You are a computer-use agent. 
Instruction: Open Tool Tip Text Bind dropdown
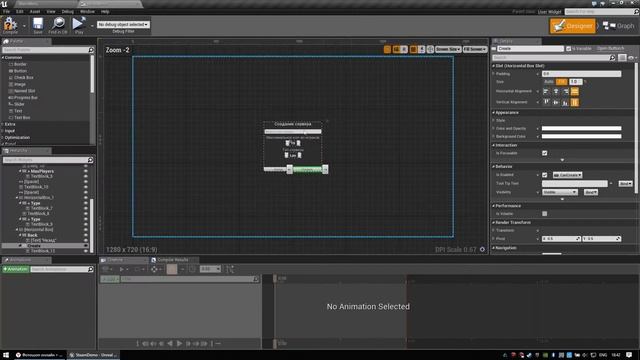click(625, 184)
